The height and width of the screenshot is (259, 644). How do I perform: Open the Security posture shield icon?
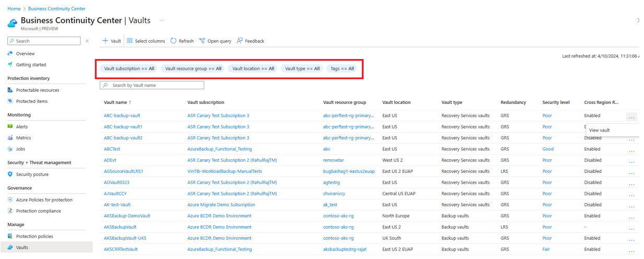10,174
